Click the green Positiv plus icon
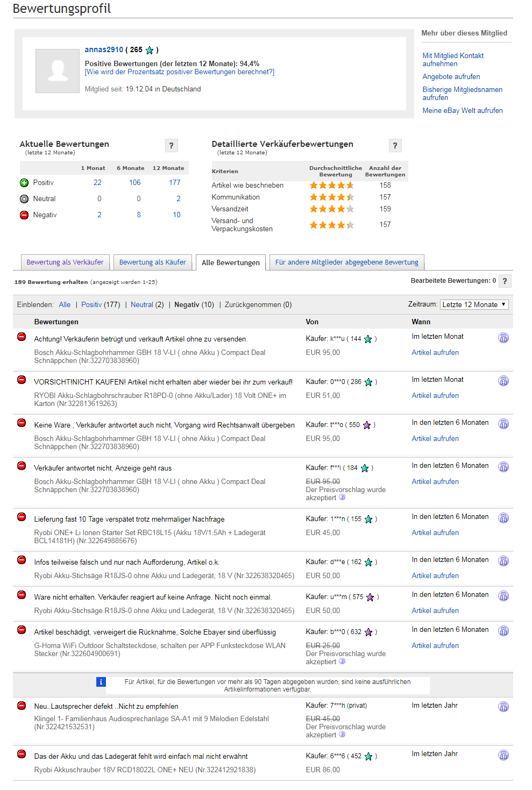The height and width of the screenshot is (790, 532). 24,183
